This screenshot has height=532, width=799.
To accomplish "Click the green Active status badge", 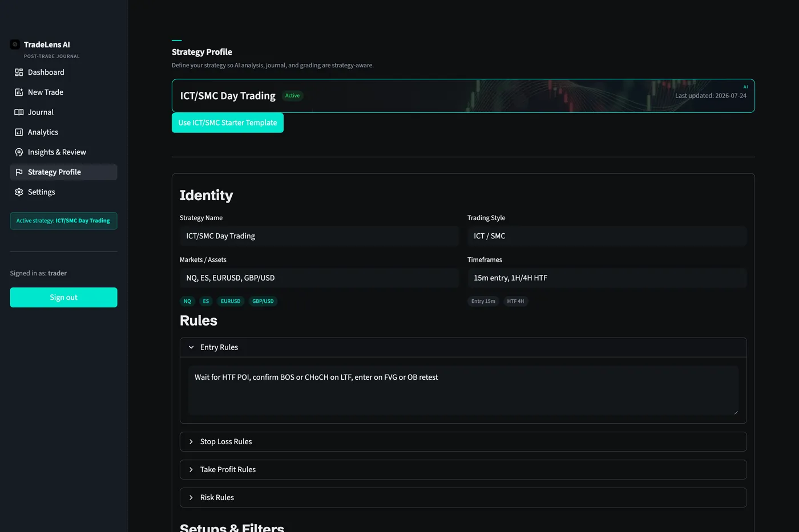I will tap(292, 96).
